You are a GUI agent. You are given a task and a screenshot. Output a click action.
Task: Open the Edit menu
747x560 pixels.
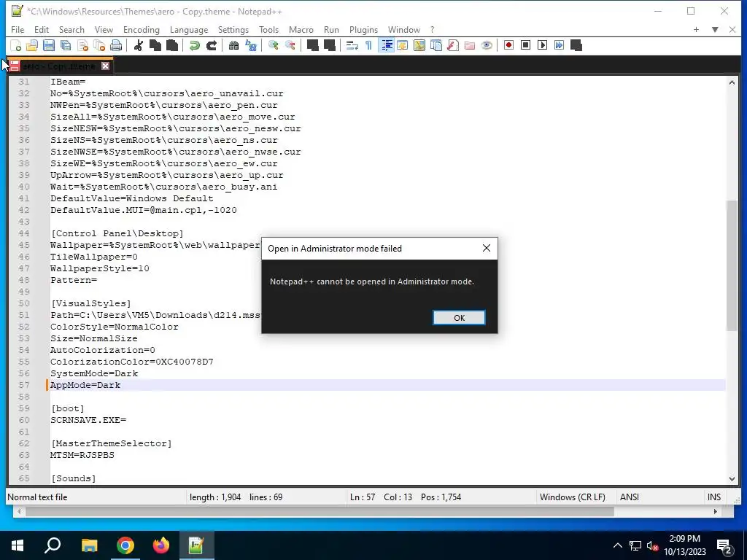click(x=42, y=29)
